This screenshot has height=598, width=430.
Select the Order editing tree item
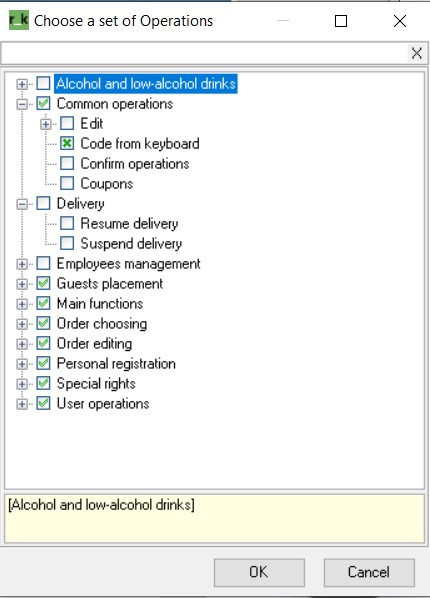(94, 344)
